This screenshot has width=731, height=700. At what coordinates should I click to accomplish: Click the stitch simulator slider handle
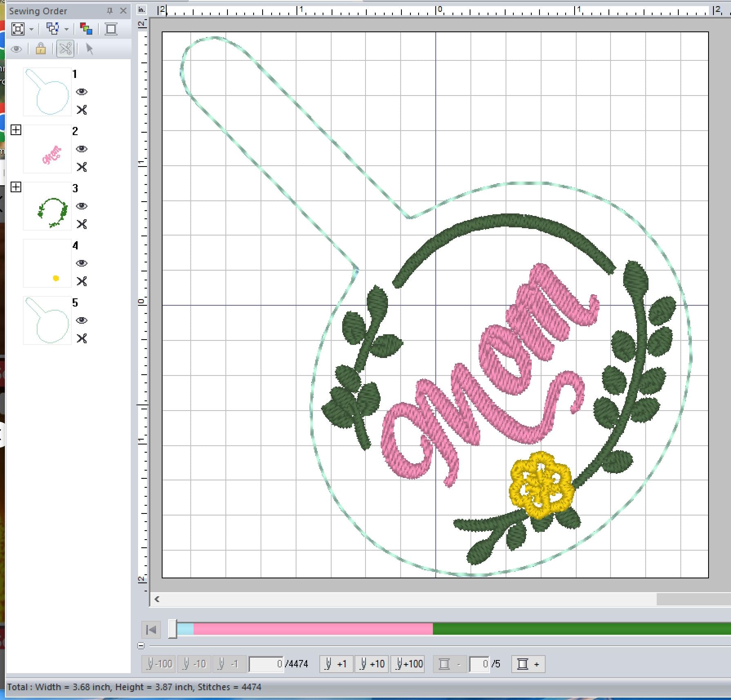(x=173, y=629)
